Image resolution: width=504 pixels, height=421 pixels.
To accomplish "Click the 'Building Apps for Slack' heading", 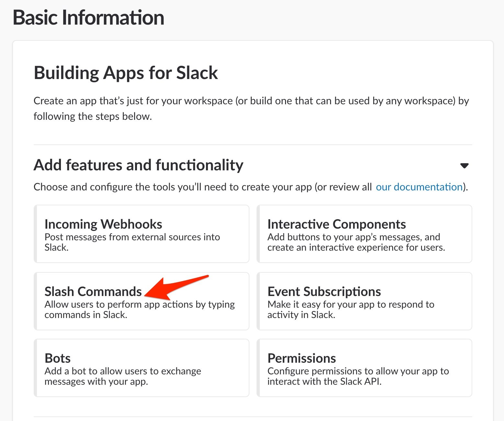I will click(126, 73).
